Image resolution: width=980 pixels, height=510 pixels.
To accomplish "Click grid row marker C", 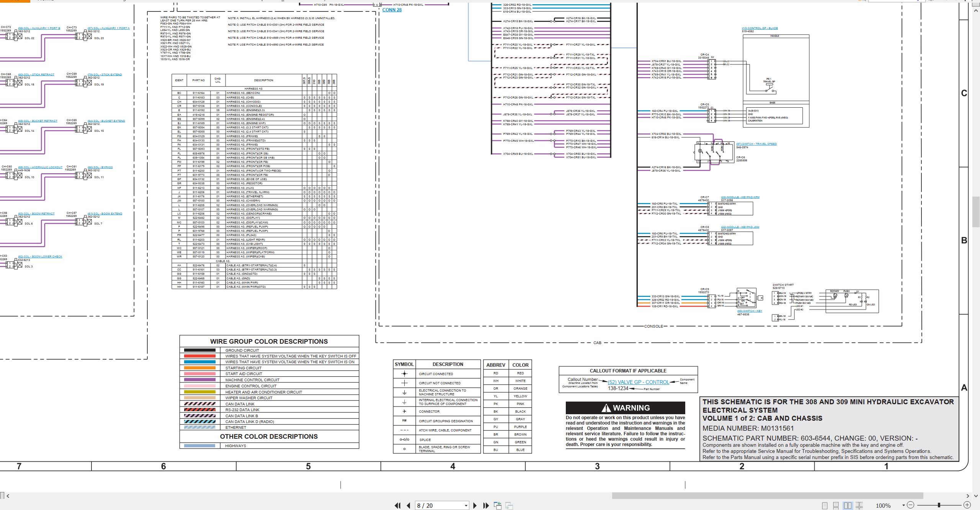I will (x=964, y=93).
